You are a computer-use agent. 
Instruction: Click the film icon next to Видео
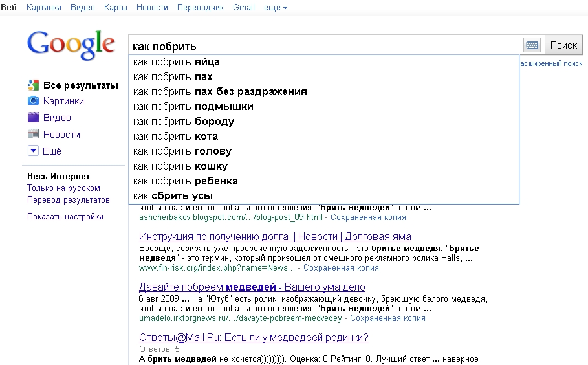click(34, 118)
